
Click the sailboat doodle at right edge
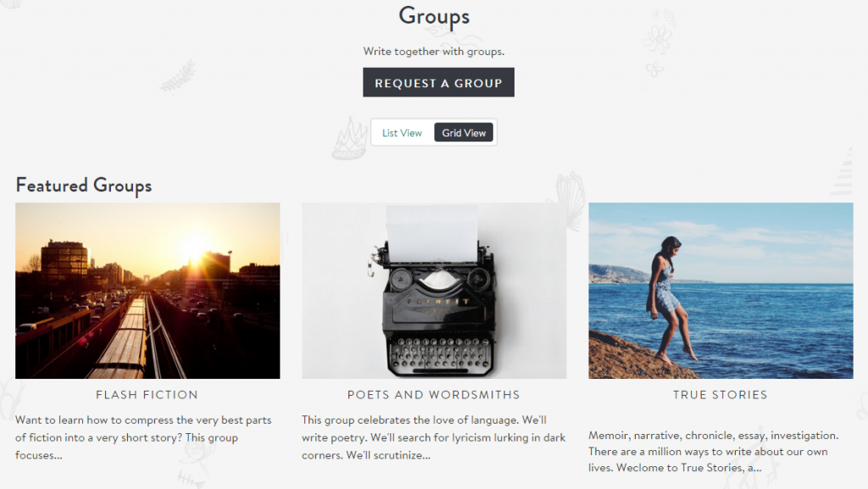coord(843,173)
